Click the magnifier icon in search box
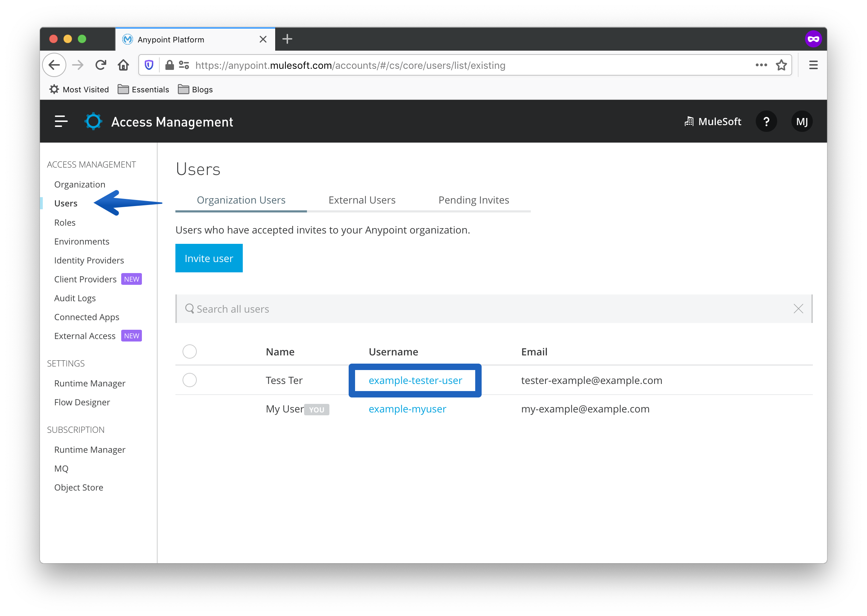Image resolution: width=867 pixels, height=616 pixels. click(190, 309)
